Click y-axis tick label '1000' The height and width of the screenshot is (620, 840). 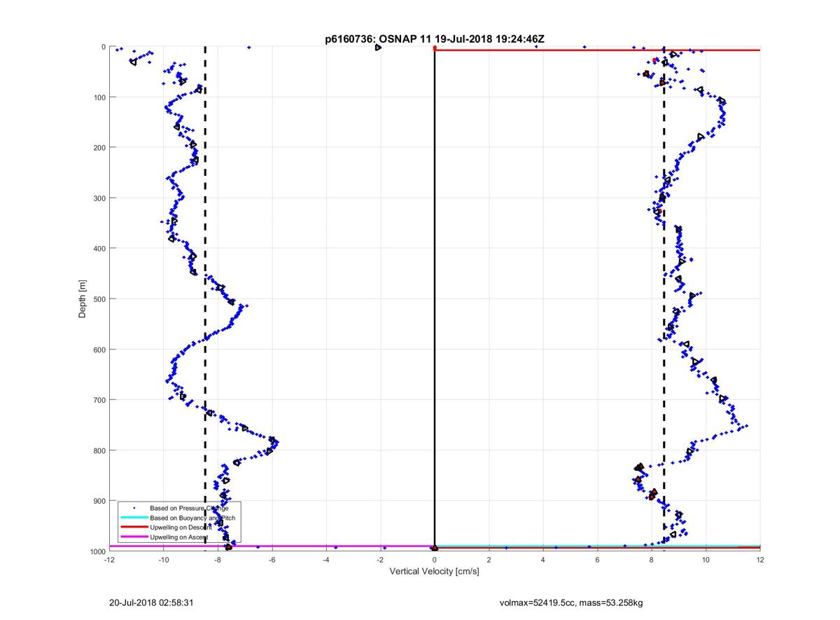coord(97,551)
